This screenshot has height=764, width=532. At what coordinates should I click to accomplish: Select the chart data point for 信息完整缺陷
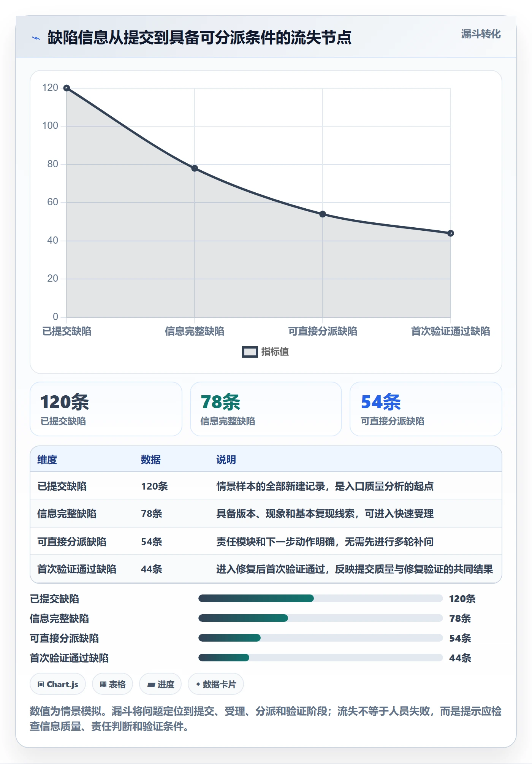coord(195,168)
